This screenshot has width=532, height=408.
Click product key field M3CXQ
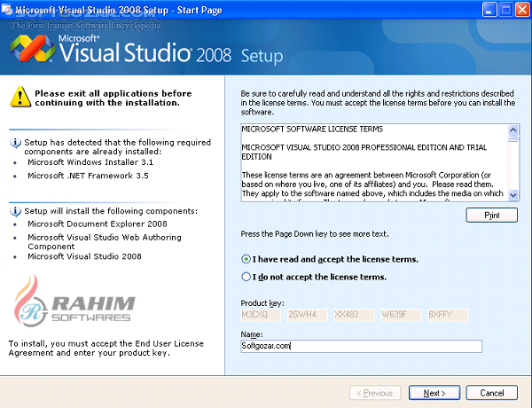pyautogui.click(x=261, y=315)
